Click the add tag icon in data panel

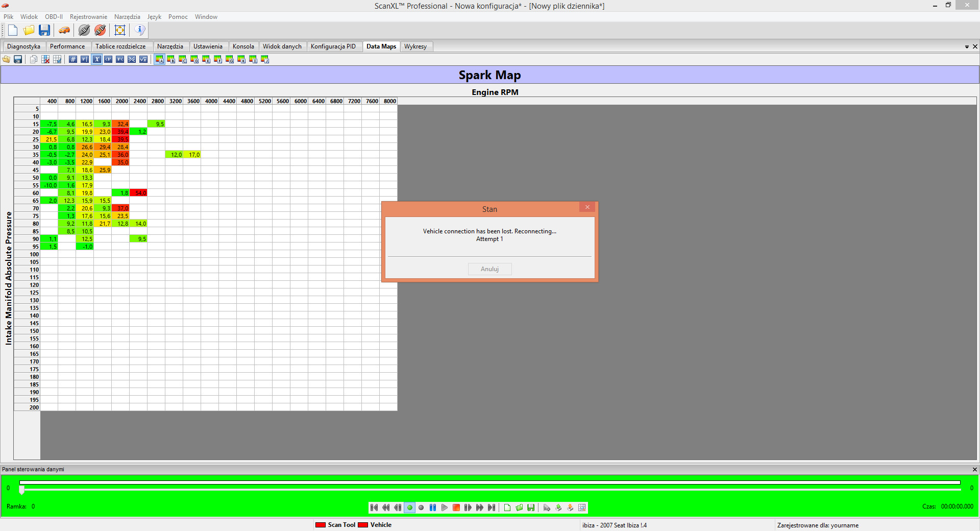(x=547, y=508)
